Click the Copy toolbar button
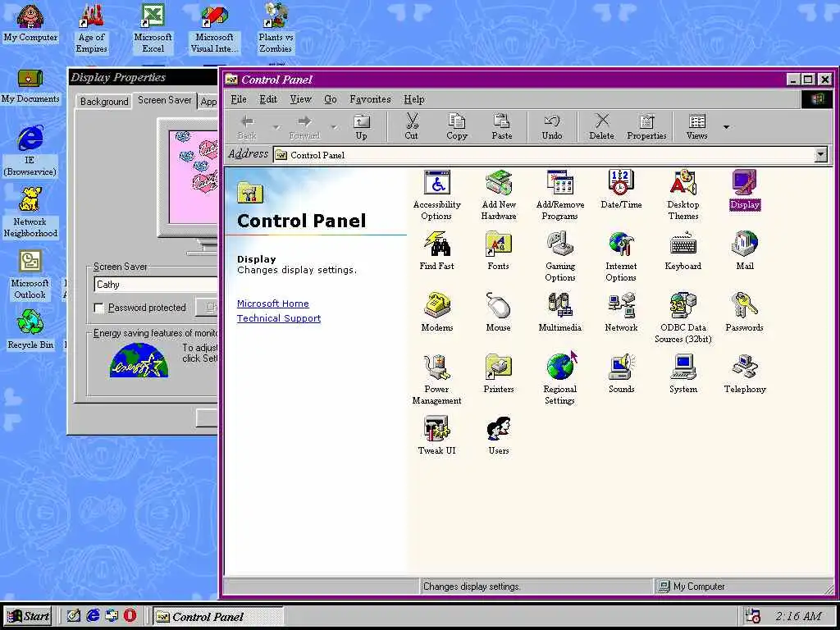 tap(456, 127)
